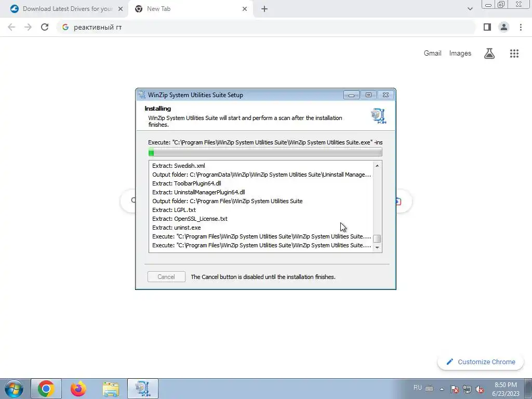Click Chrome forward navigation arrow
532x399 pixels.
[x=28, y=27]
